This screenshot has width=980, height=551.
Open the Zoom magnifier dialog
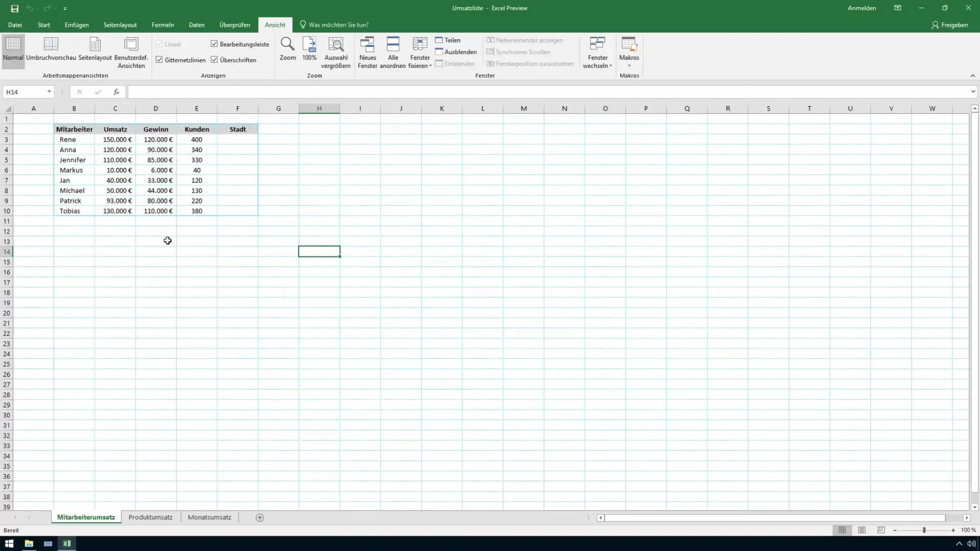[x=287, y=49]
